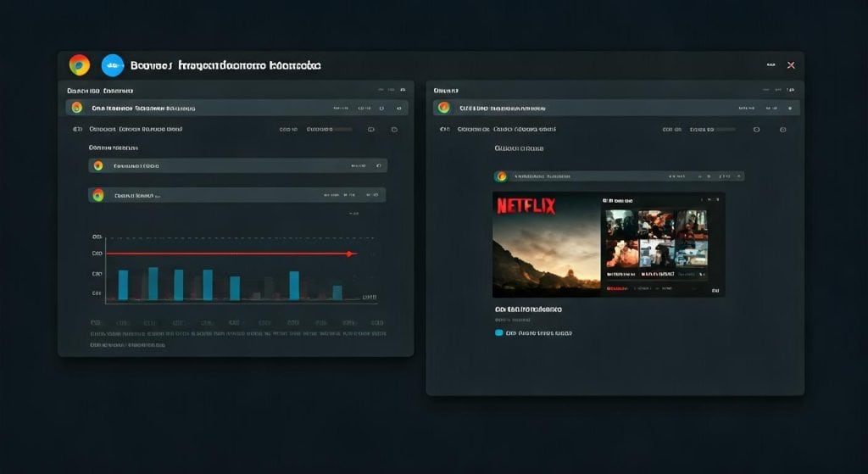Click the Chrome icon in the second left sub-row
Viewport: 868px width, 474px height.
coord(98,195)
